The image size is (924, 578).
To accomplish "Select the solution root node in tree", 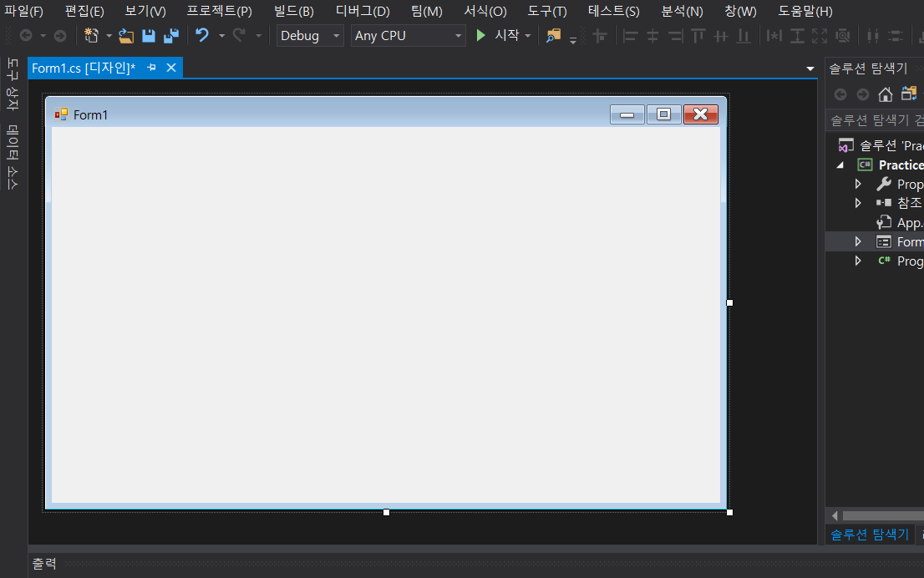I will (881, 145).
